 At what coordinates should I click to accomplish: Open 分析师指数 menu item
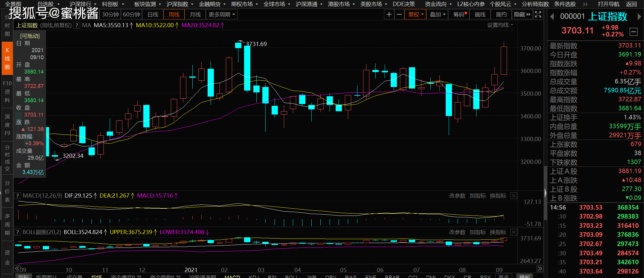click(x=535, y=4)
